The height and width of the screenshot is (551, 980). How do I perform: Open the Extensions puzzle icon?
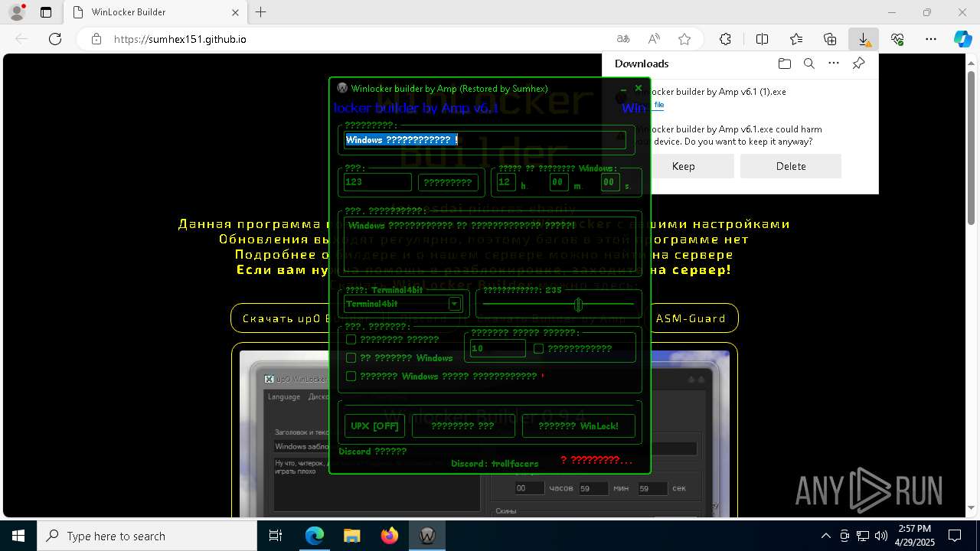(x=725, y=39)
